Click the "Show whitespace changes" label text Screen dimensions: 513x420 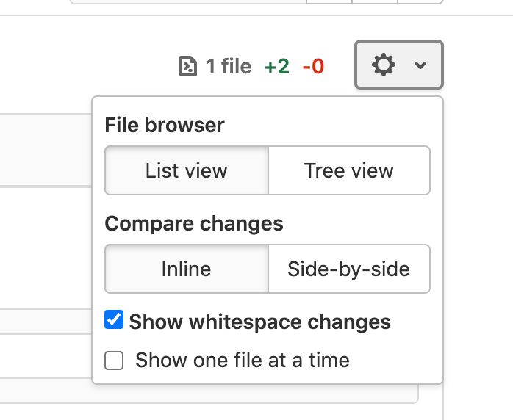coord(260,322)
